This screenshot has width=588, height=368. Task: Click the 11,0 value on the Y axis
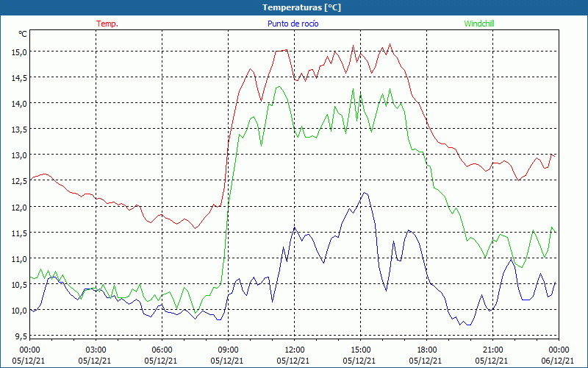(19, 259)
